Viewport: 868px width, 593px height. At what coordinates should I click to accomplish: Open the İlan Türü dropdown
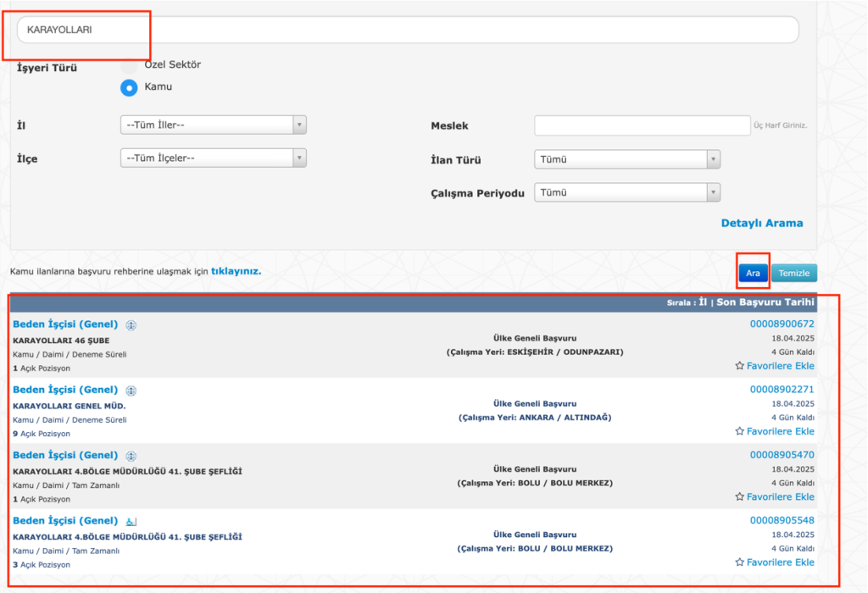(627, 159)
